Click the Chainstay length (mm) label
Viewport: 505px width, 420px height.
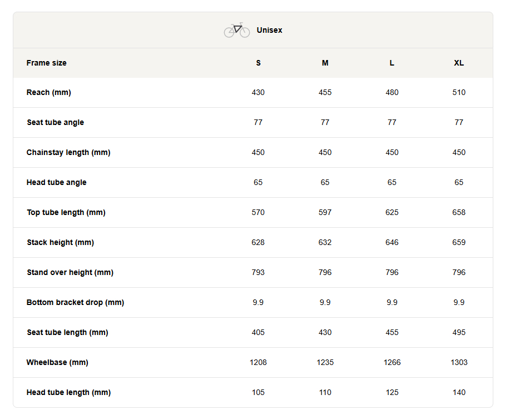pos(68,152)
